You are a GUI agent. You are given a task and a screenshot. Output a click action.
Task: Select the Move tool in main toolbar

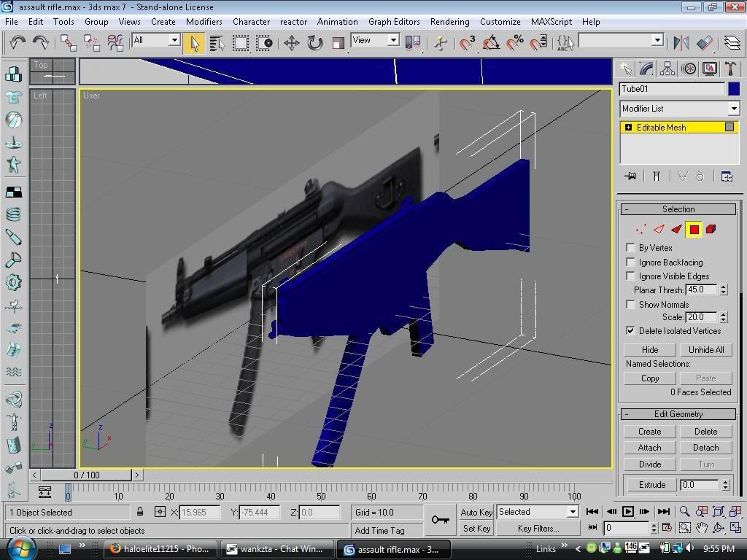(292, 43)
